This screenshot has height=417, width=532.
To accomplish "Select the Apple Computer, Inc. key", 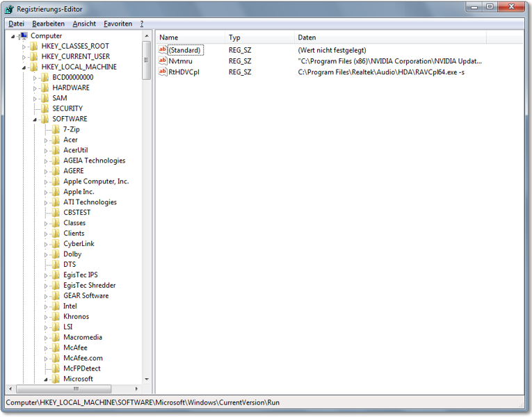I will [95, 181].
